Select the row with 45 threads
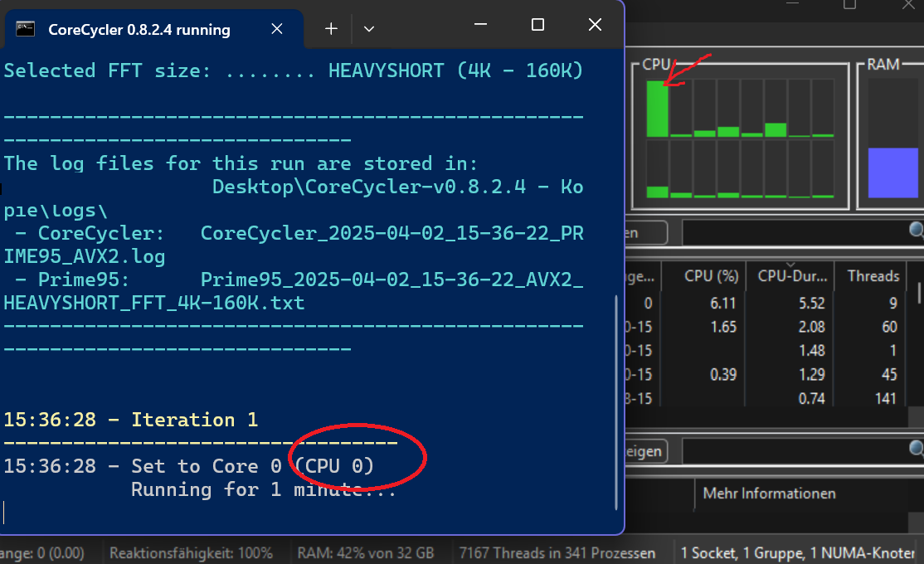 click(766, 375)
